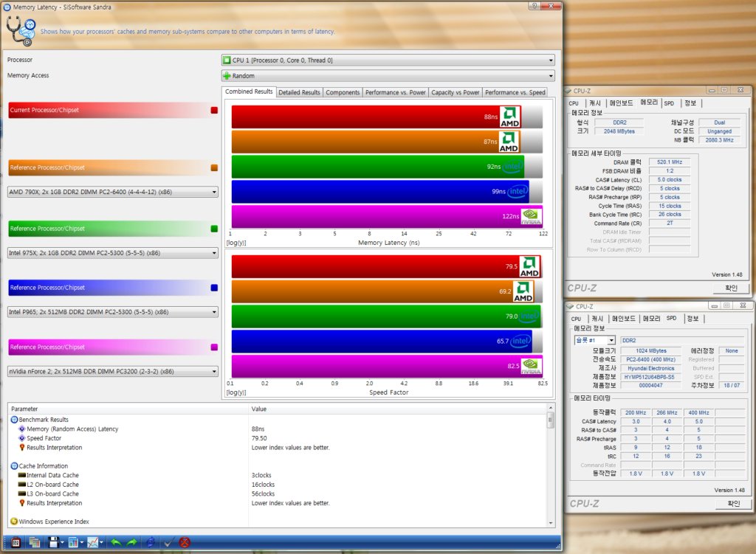Click the line graph icon in bottom toolbar
Image resolution: width=756 pixels, height=554 pixels.
point(92,542)
